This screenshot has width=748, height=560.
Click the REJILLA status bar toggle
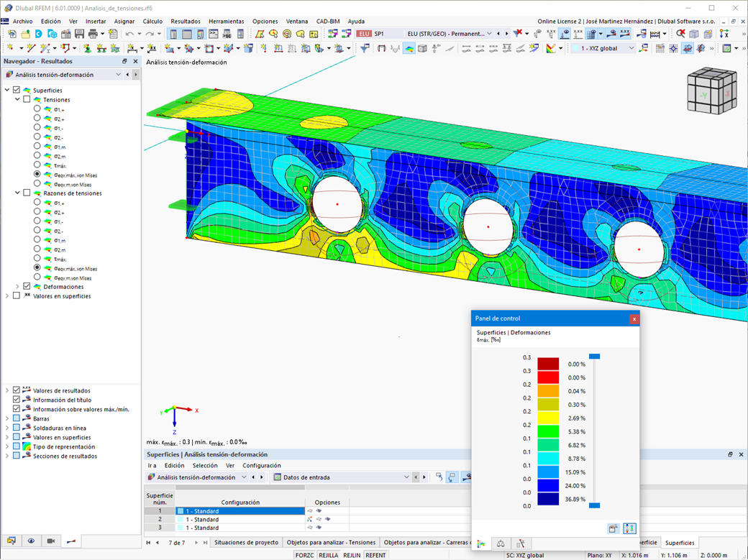click(328, 555)
